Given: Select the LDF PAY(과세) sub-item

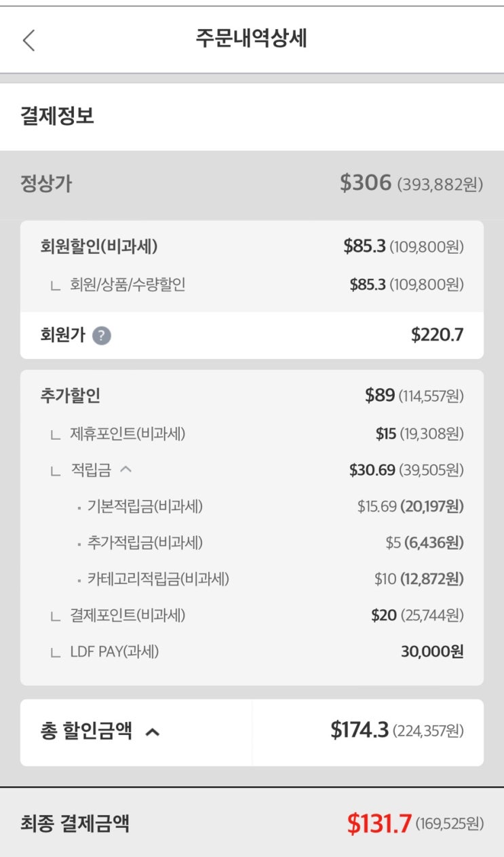Looking at the screenshot, I should [115, 652].
